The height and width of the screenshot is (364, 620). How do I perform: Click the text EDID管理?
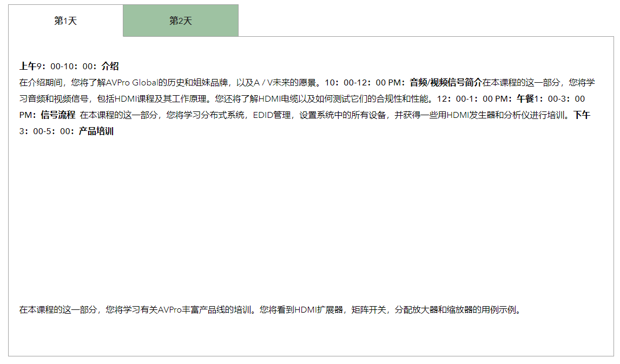[272, 115]
